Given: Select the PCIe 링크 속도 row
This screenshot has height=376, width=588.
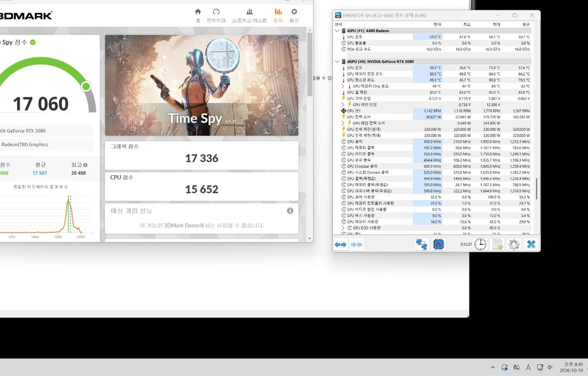Looking at the screenshot, I should tap(435, 49).
